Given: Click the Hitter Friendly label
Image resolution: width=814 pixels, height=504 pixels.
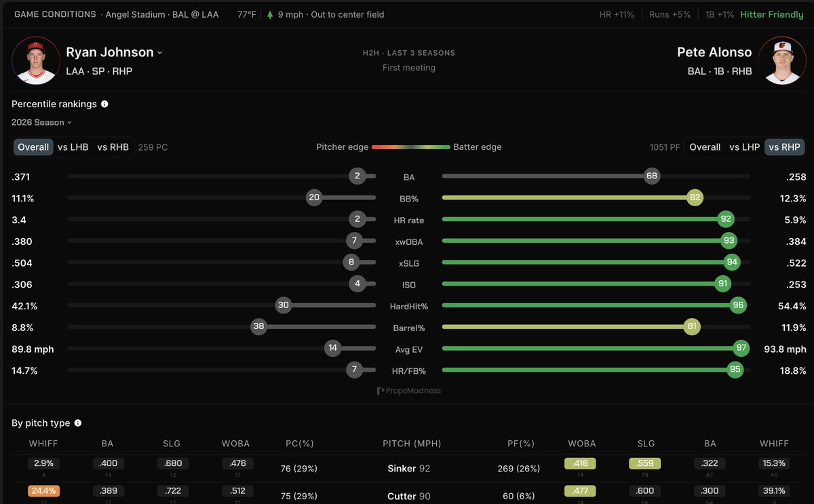Looking at the screenshot, I should tap(772, 14).
